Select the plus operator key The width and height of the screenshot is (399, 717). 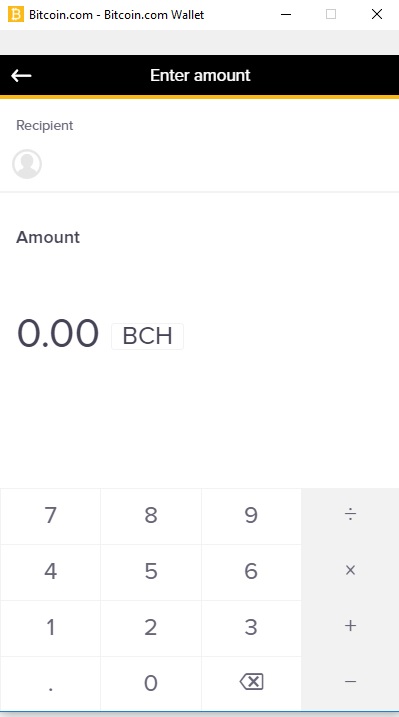coord(350,626)
